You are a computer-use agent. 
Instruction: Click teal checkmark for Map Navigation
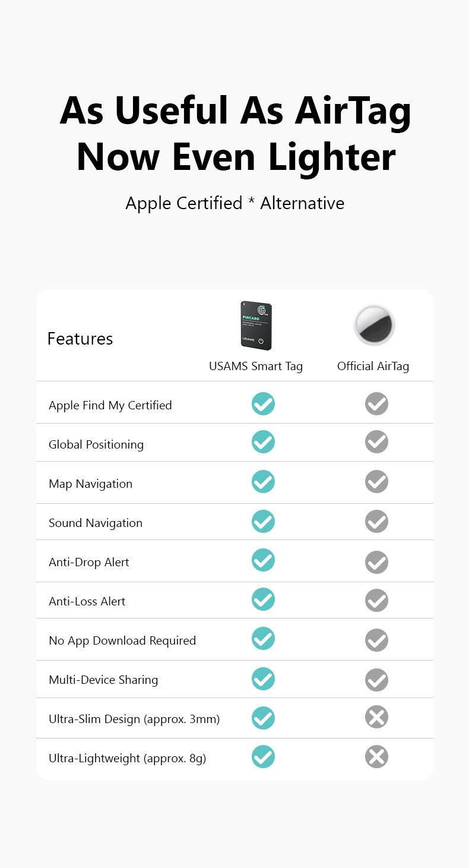[x=263, y=481]
